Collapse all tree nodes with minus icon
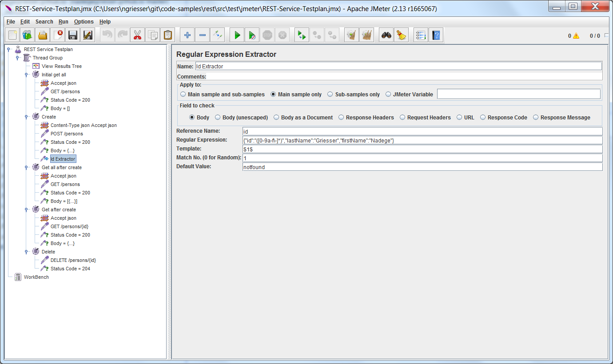Screen dimensions: 613x364 203,35
